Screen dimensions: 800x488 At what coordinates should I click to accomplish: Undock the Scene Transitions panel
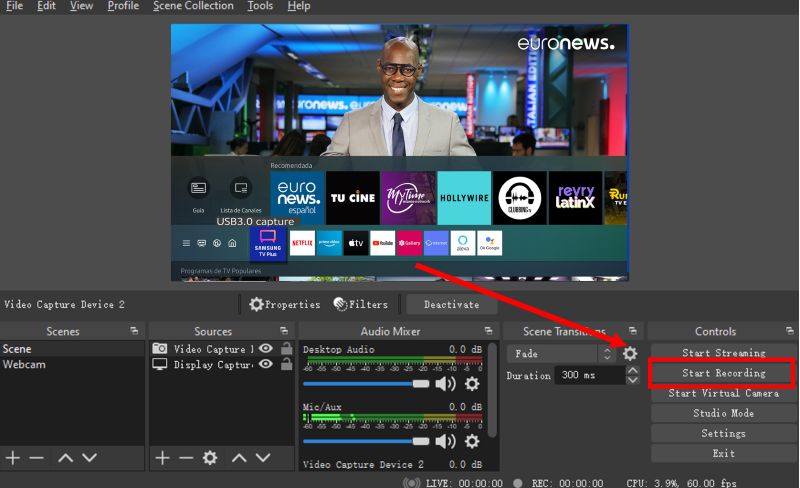pyautogui.click(x=633, y=331)
